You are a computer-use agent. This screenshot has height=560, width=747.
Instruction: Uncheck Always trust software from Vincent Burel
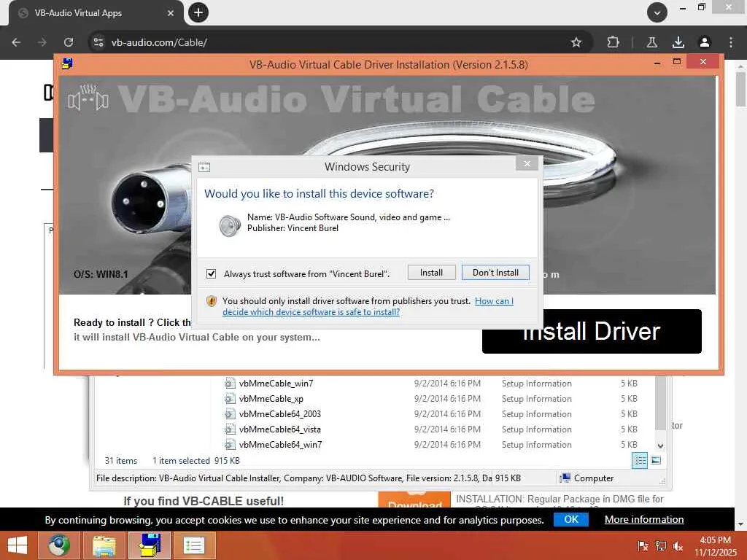[211, 274]
